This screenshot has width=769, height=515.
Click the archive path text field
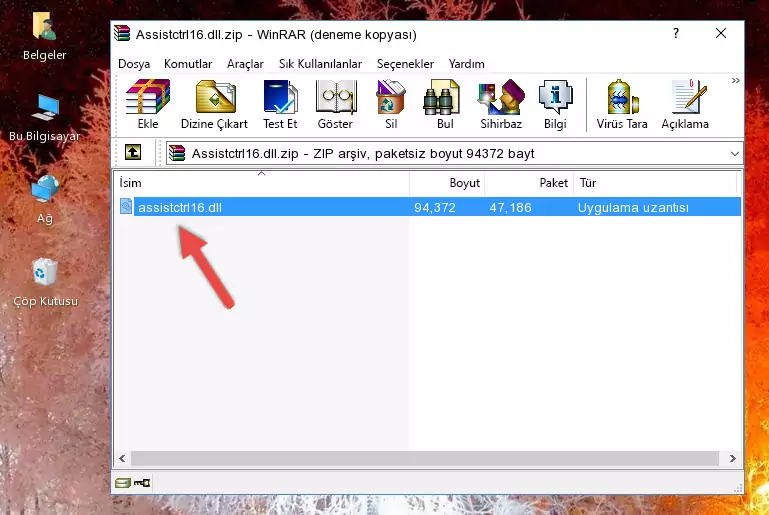(x=454, y=154)
